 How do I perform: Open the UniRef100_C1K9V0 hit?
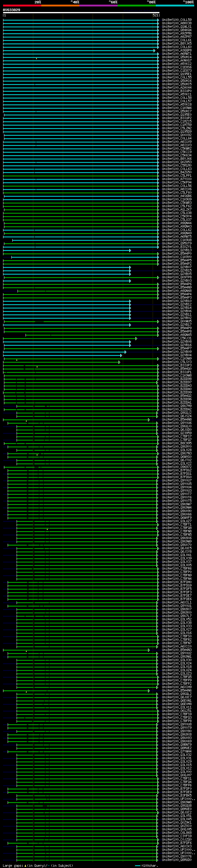click(176, 257)
